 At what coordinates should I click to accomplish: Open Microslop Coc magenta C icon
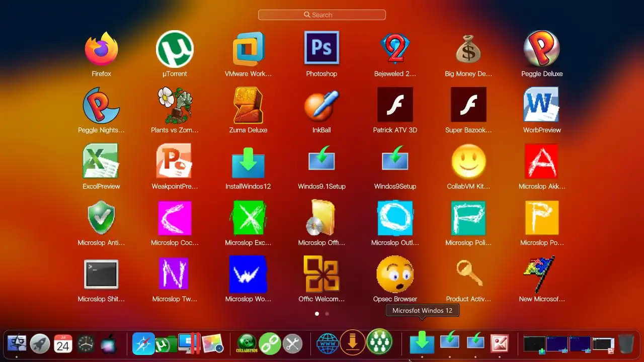(175, 218)
